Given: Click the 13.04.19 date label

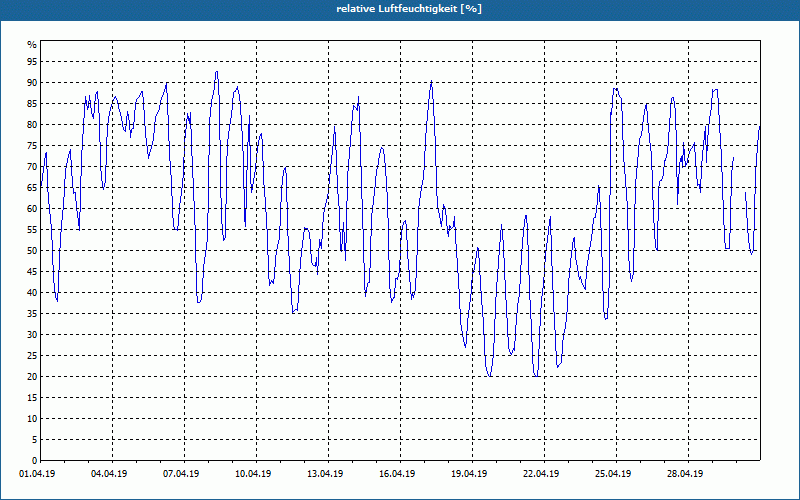Looking at the screenshot, I should coord(325,474).
